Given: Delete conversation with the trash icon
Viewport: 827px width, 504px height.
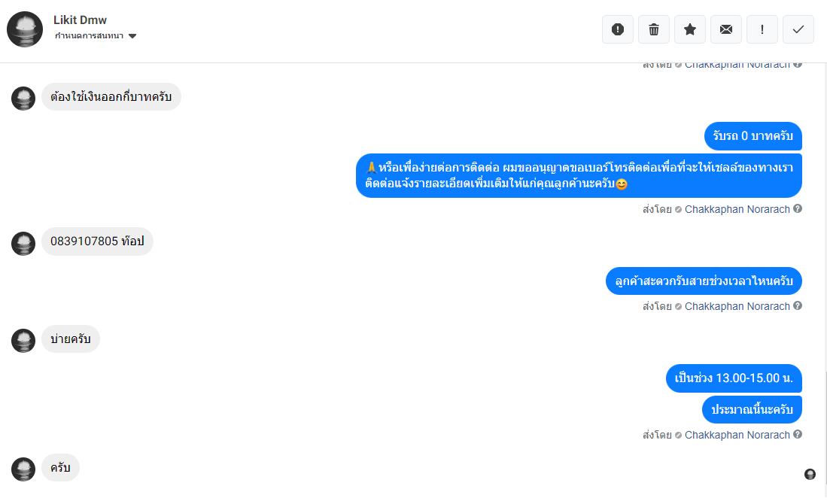Looking at the screenshot, I should pos(654,29).
